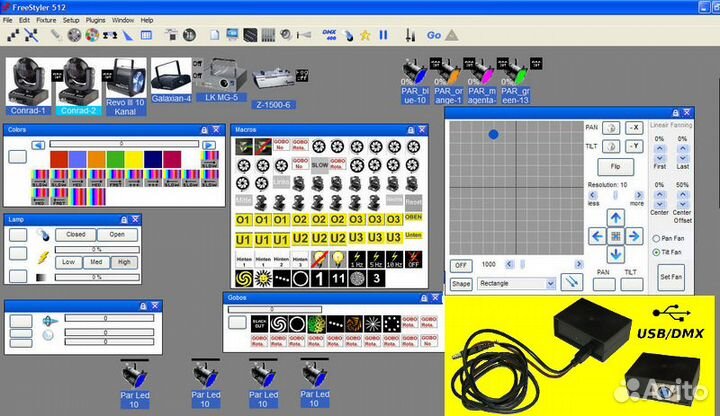The width and height of the screenshot is (720, 416).
Task: Click the Closed shutter button
Action: (x=75, y=235)
